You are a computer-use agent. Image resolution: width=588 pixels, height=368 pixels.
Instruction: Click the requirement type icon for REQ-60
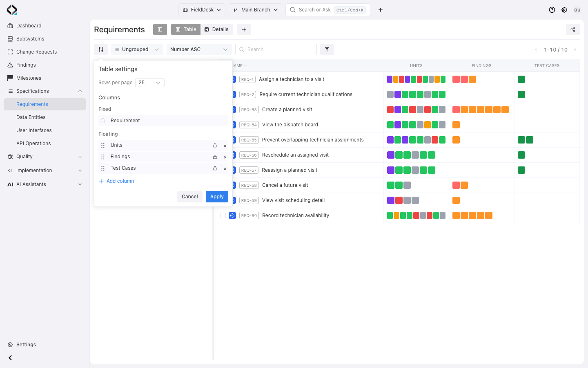click(x=232, y=215)
